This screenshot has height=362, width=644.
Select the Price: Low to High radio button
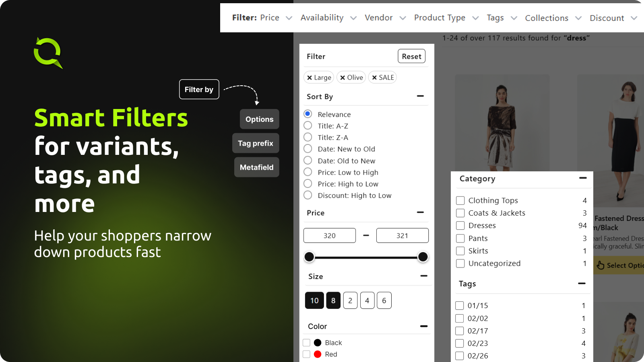coord(308,172)
